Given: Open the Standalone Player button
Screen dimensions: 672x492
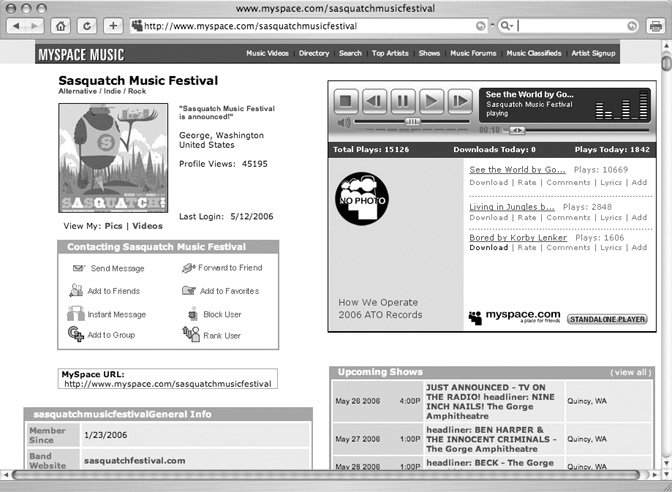Looking at the screenshot, I should [x=606, y=319].
